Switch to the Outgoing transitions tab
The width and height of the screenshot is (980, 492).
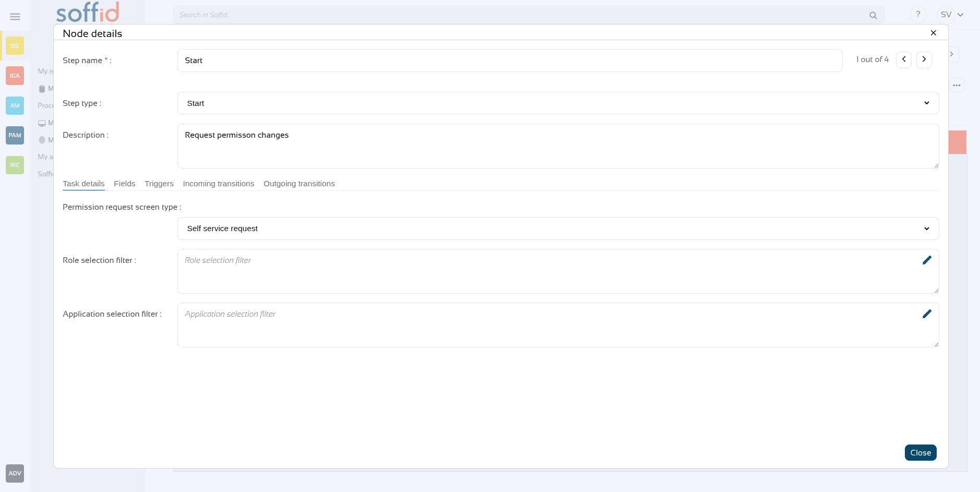(299, 184)
